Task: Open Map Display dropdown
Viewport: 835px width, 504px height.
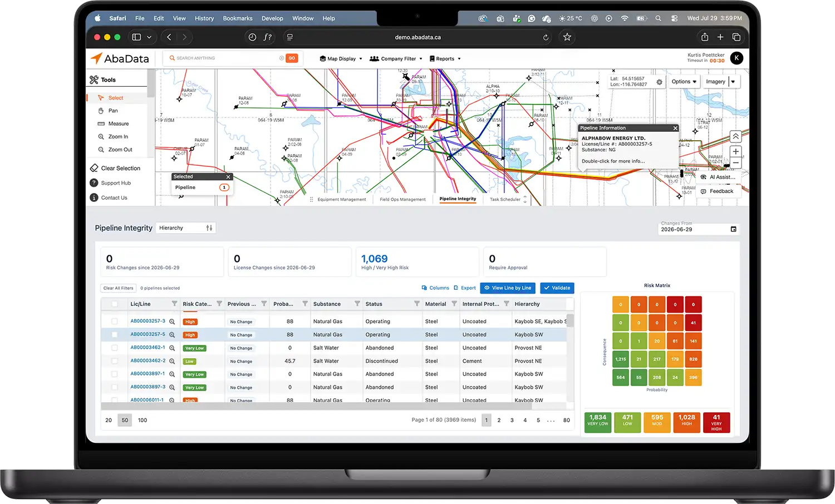Action: tap(341, 58)
